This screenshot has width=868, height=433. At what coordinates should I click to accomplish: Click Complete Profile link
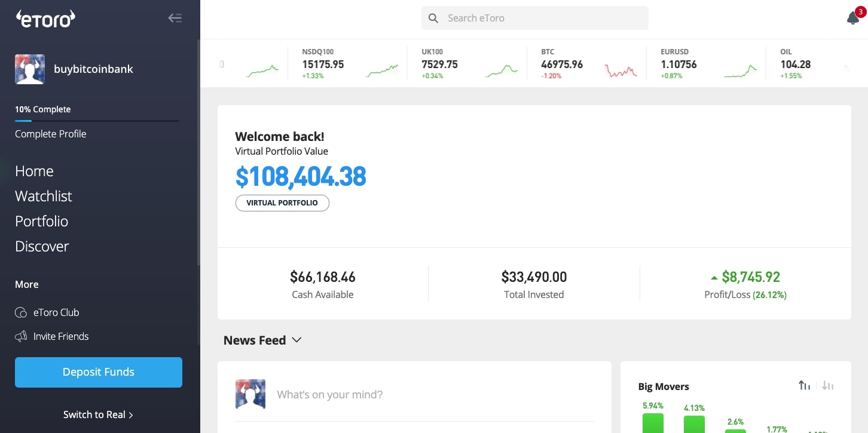point(51,134)
